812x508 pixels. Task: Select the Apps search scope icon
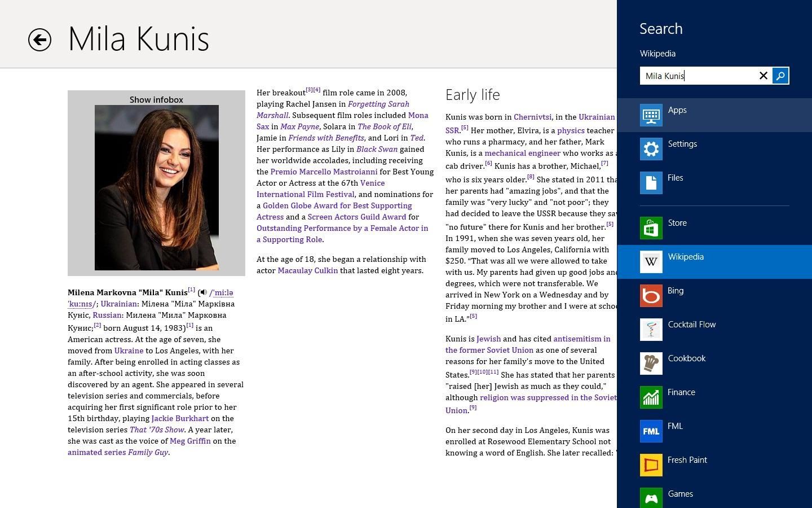point(651,115)
